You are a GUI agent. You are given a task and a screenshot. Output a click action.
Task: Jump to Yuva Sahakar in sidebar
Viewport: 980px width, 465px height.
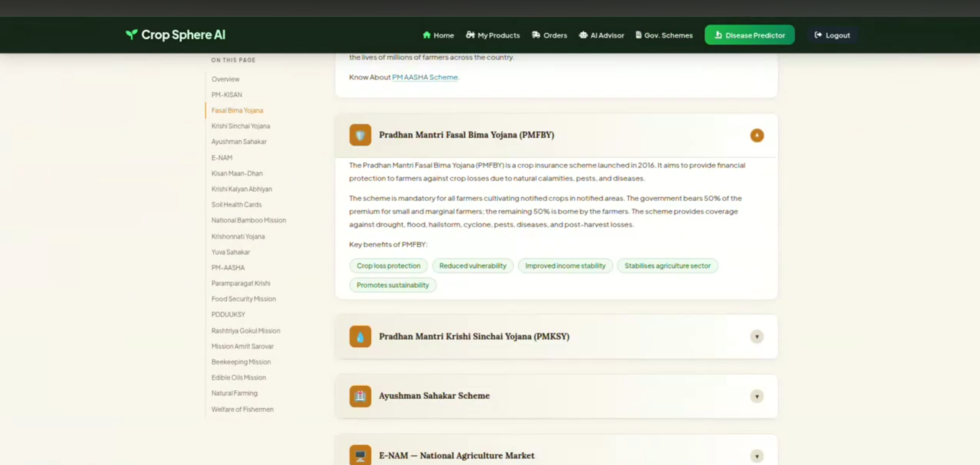(x=231, y=252)
